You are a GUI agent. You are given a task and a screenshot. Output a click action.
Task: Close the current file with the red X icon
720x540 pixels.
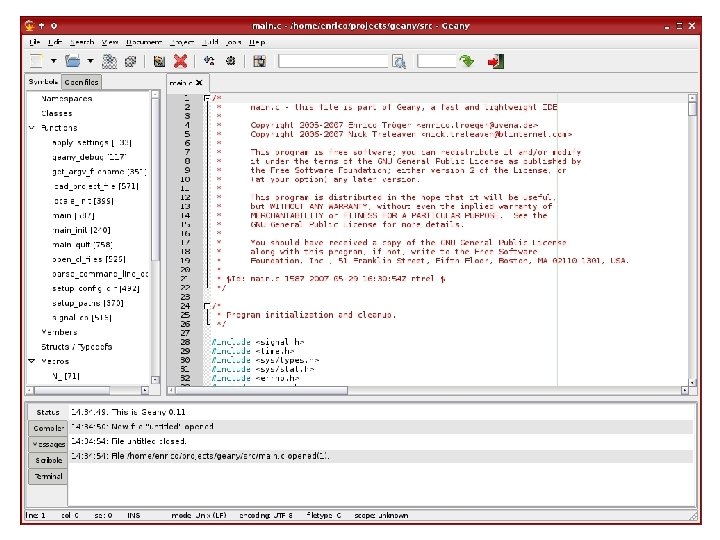tap(180, 61)
